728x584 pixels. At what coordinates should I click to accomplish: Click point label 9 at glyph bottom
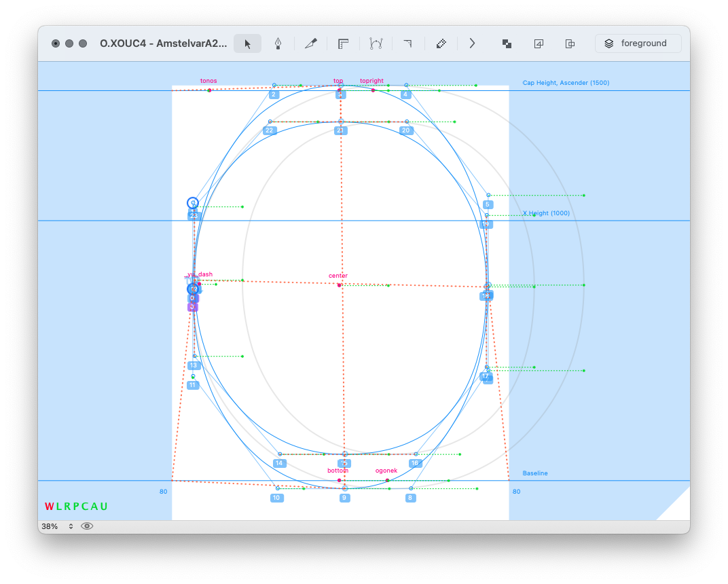[345, 498]
